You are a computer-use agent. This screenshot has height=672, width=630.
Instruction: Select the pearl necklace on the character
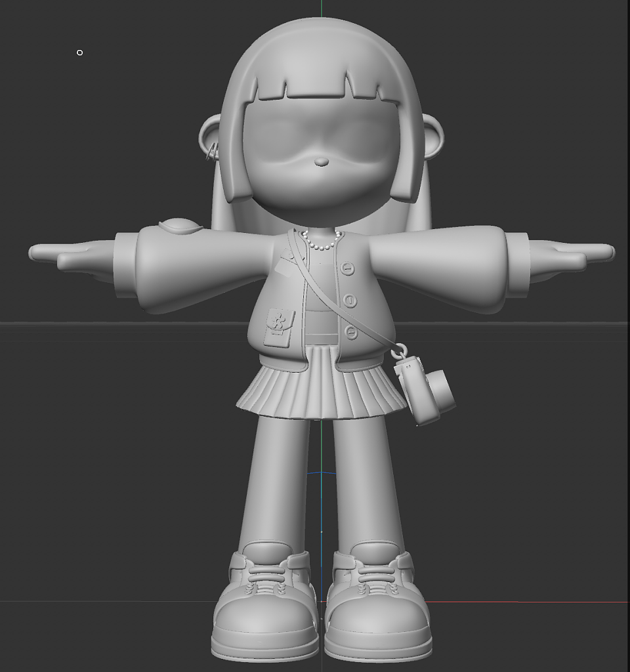322,240
